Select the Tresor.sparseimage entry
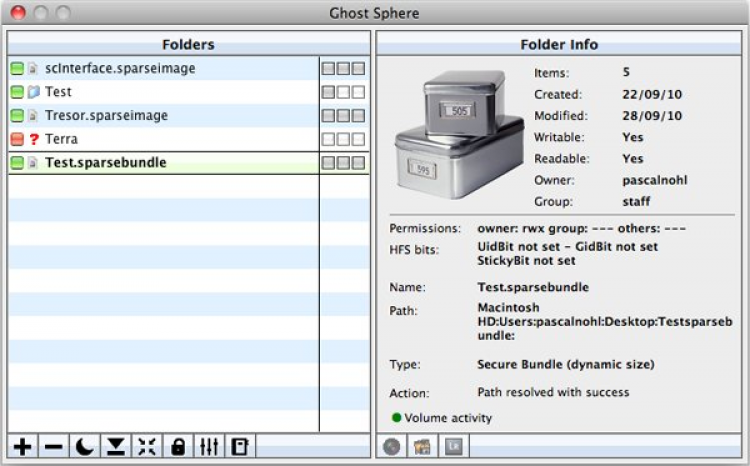Viewport: 750px width, 466px height. click(x=106, y=115)
